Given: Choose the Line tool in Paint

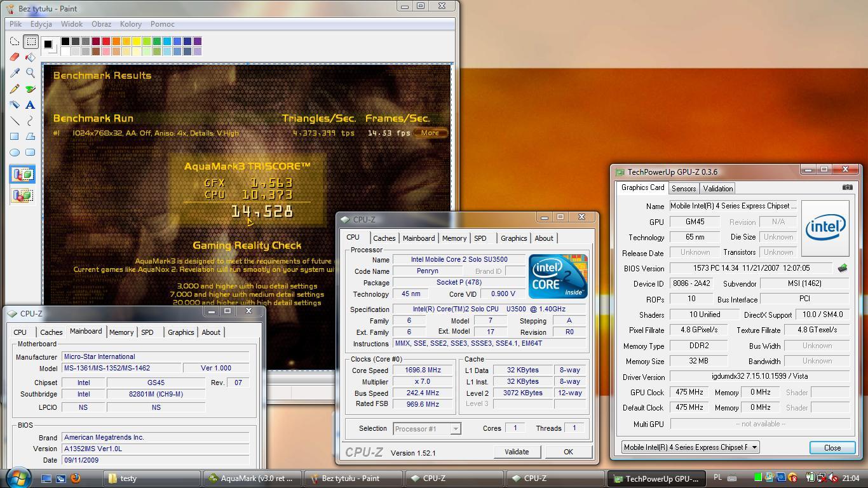Looking at the screenshot, I should click(15, 121).
